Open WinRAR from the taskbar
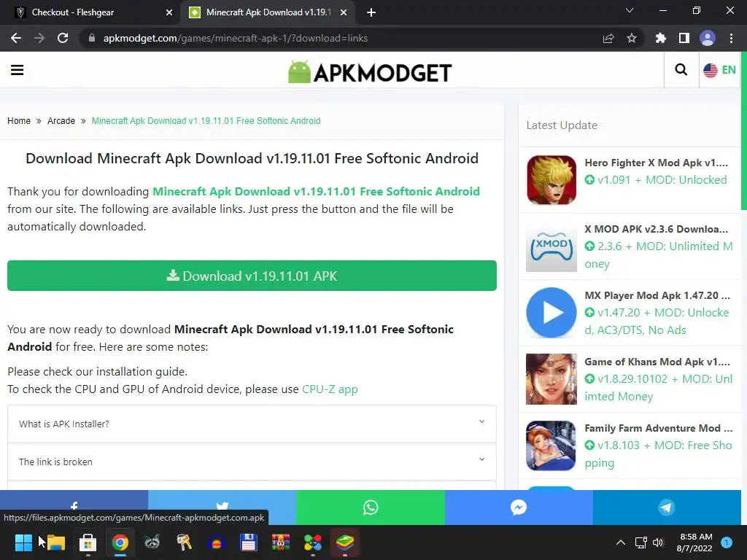This screenshot has height=560, width=747. pos(281,542)
